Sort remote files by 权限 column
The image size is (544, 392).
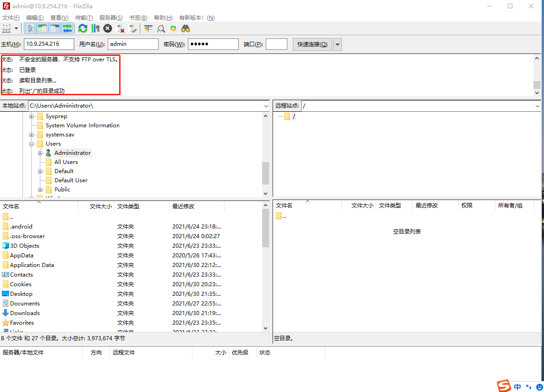(476, 206)
